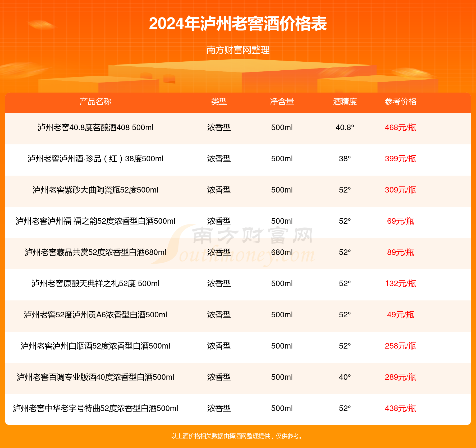Click 浓香型 in the 百调专业版 row
The image size is (476, 448).
(x=219, y=377)
